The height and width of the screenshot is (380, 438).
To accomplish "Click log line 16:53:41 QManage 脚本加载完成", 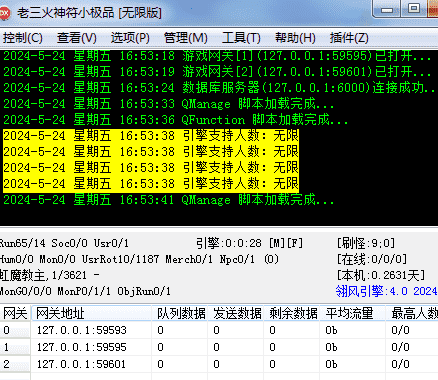I will (x=169, y=200).
